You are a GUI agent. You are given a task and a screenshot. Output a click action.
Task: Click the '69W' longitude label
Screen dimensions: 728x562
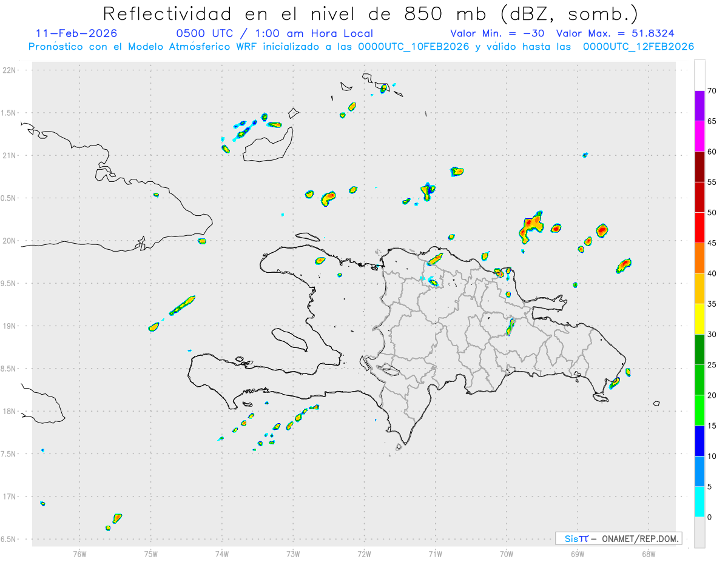[x=578, y=554]
